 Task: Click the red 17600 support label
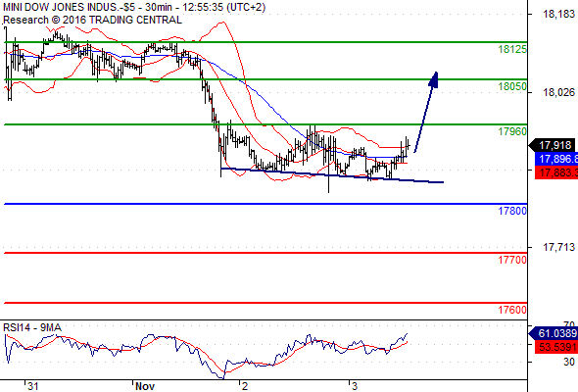(512, 310)
